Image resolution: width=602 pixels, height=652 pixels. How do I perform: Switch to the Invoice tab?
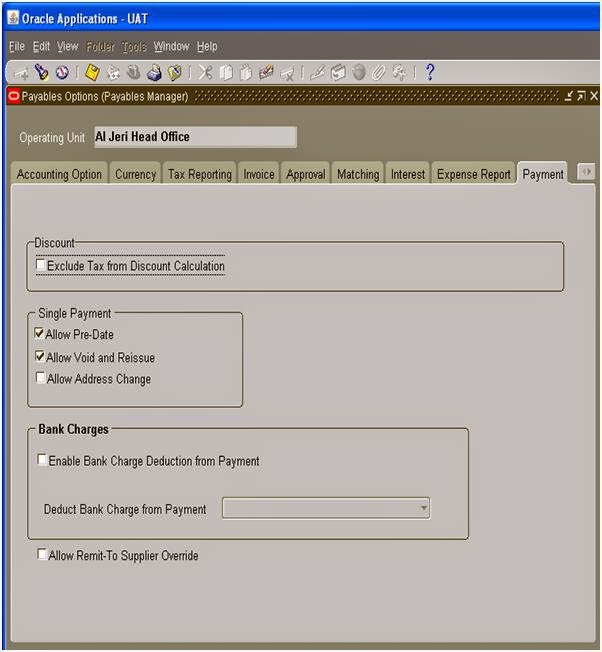point(259,174)
